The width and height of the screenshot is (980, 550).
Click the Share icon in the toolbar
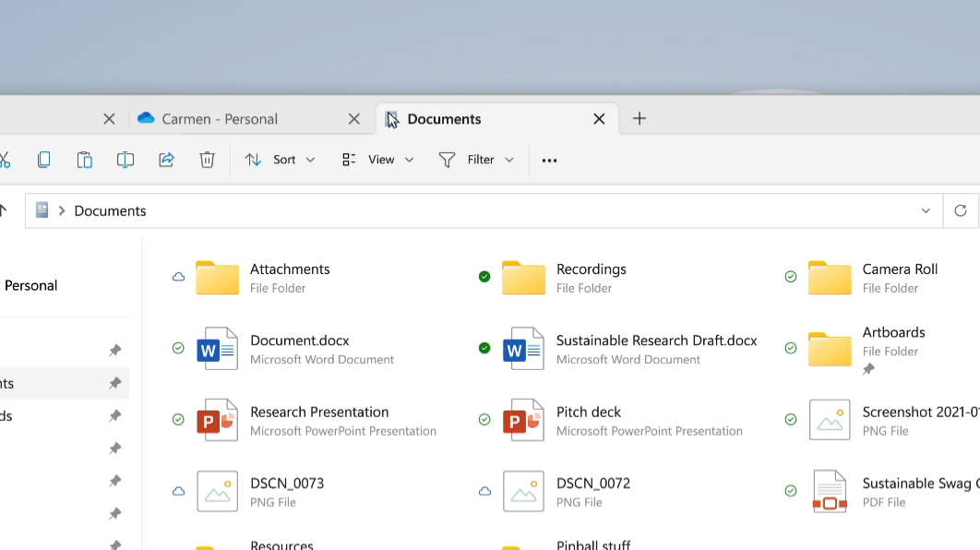(x=166, y=160)
